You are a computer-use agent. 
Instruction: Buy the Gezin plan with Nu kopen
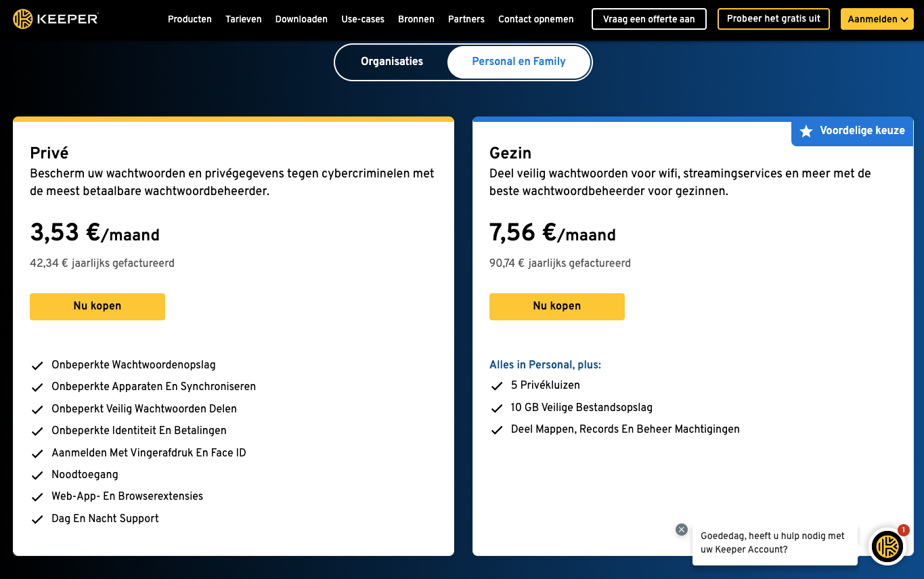point(557,306)
